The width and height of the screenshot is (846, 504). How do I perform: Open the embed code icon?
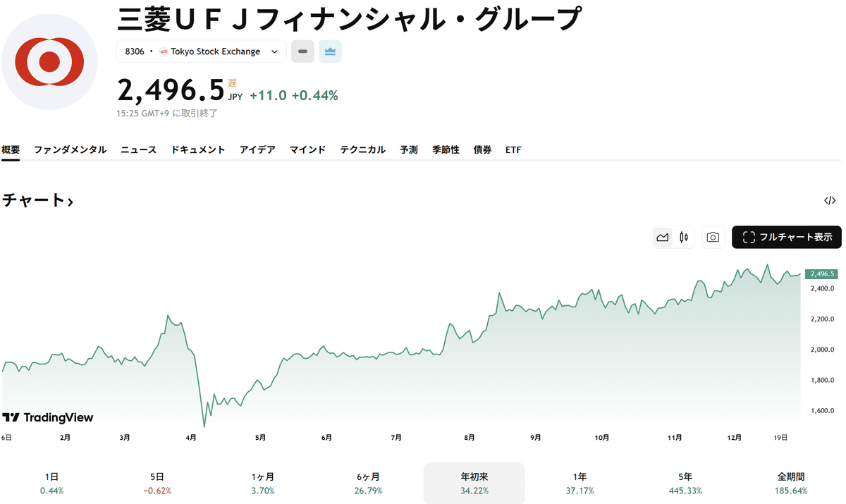click(x=830, y=200)
